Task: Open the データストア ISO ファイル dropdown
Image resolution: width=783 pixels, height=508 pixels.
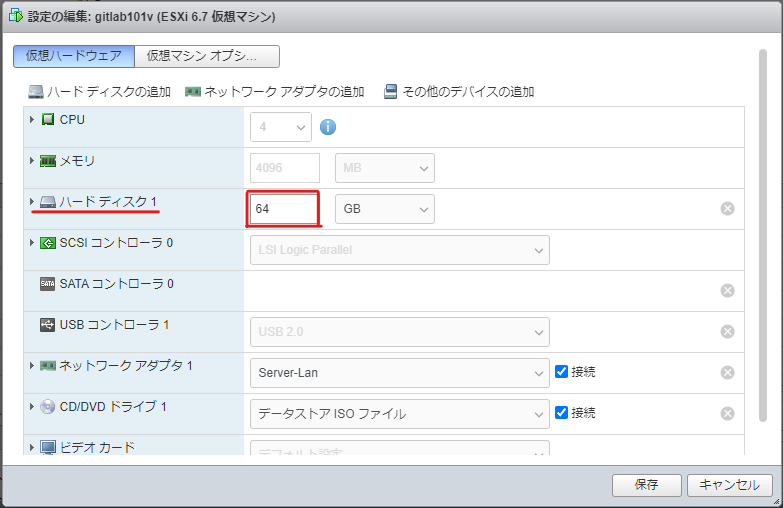Action: tap(399, 414)
